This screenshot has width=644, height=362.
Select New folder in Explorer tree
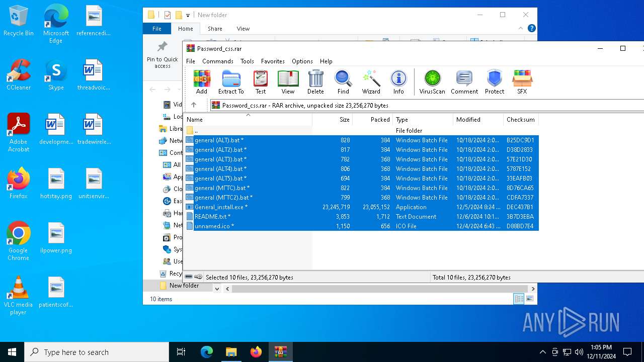pyautogui.click(x=184, y=286)
